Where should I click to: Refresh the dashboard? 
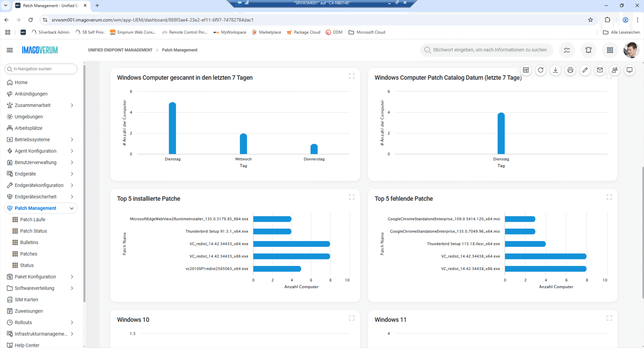click(541, 70)
